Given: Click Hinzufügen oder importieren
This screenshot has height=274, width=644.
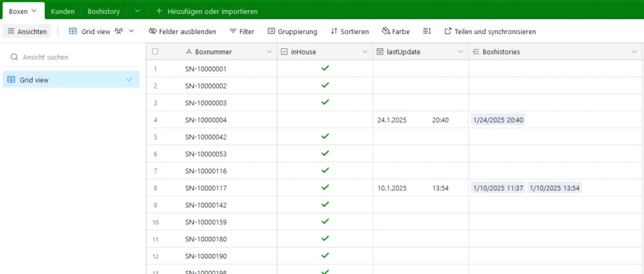Looking at the screenshot, I should click(213, 11).
